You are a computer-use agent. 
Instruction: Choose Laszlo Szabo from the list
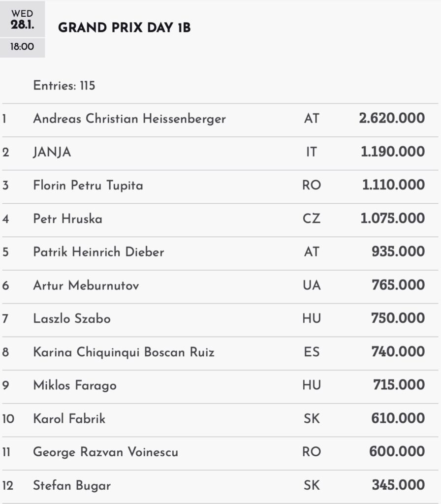pyautogui.click(x=72, y=318)
